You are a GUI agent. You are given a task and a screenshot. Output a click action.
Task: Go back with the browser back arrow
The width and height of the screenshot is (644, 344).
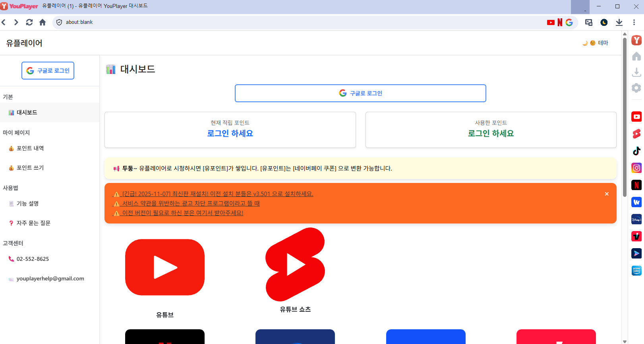(x=4, y=22)
